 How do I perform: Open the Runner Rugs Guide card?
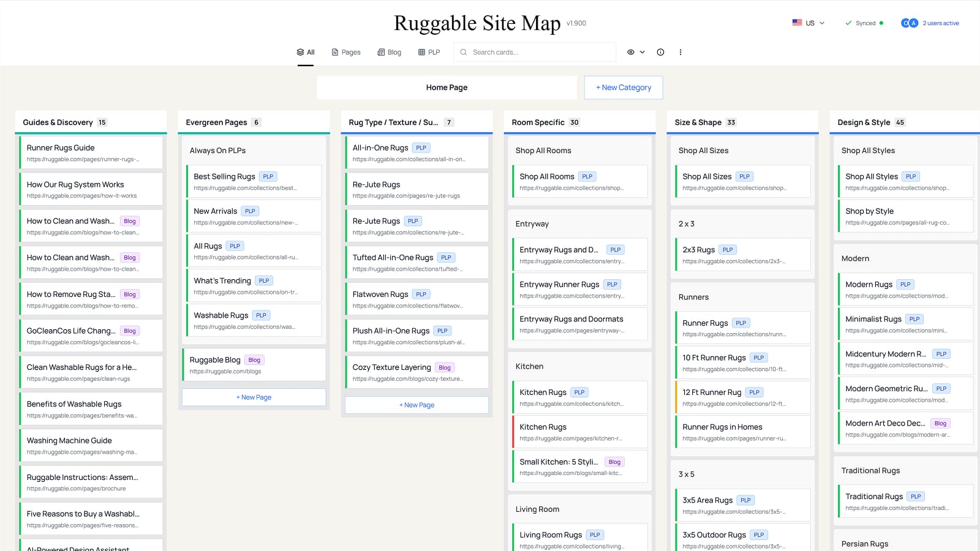[x=91, y=152]
